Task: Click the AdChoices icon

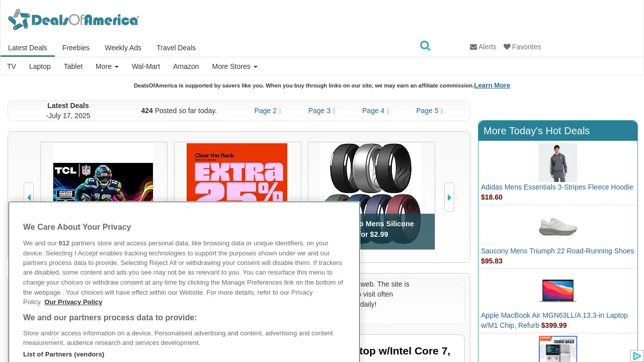Action: coord(637,356)
